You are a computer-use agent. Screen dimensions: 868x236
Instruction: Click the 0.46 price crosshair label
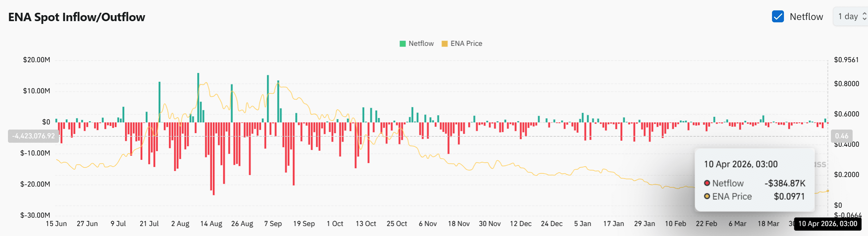841,136
